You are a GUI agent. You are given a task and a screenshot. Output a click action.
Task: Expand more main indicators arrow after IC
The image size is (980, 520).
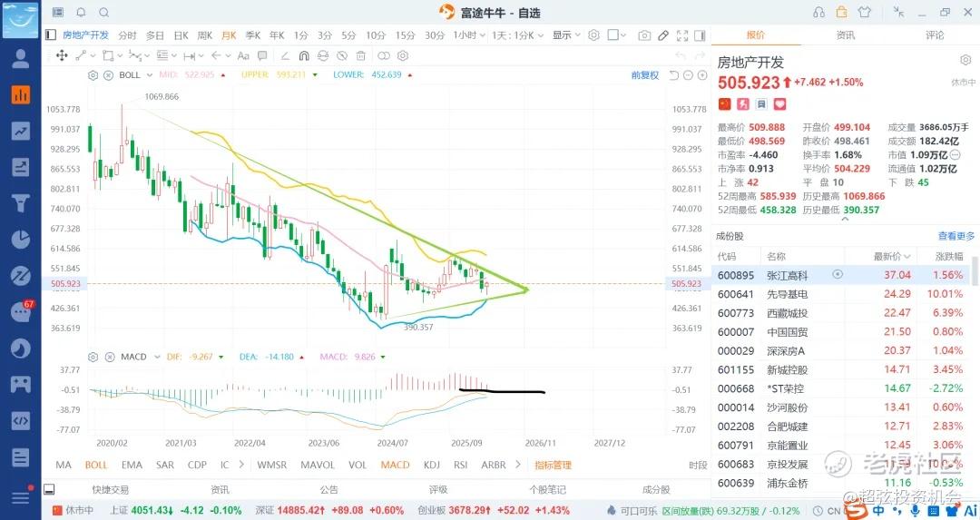[241, 465]
